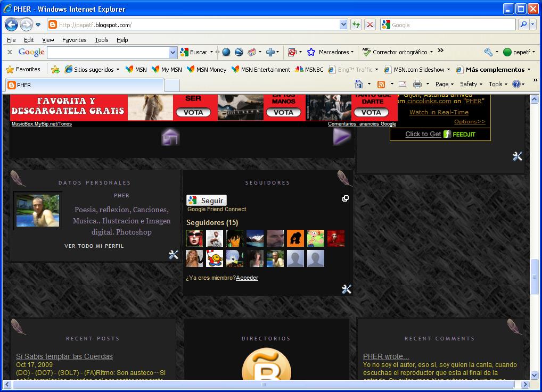Close the Google toolbar with the x
542x392 pixels.
[10, 52]
